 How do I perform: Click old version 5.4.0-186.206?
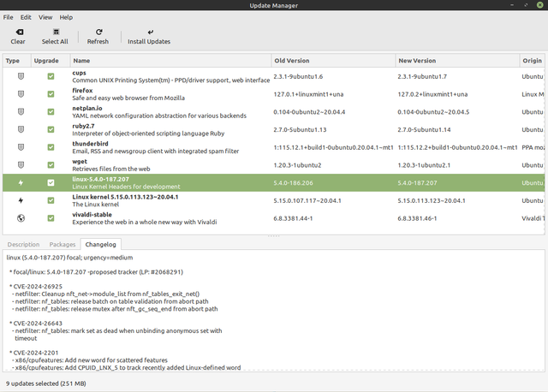[293, 182]
